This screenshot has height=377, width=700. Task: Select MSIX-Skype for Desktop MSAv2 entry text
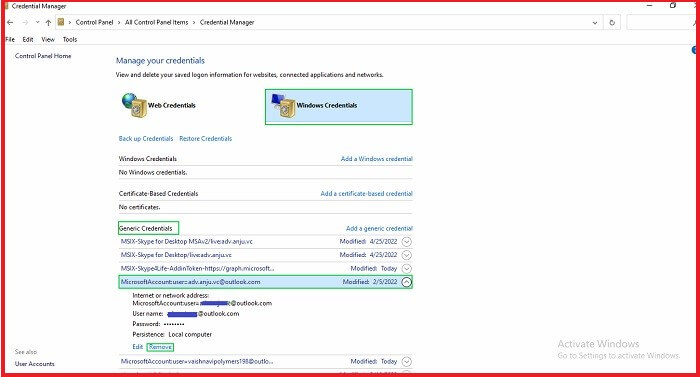point(187,241)
